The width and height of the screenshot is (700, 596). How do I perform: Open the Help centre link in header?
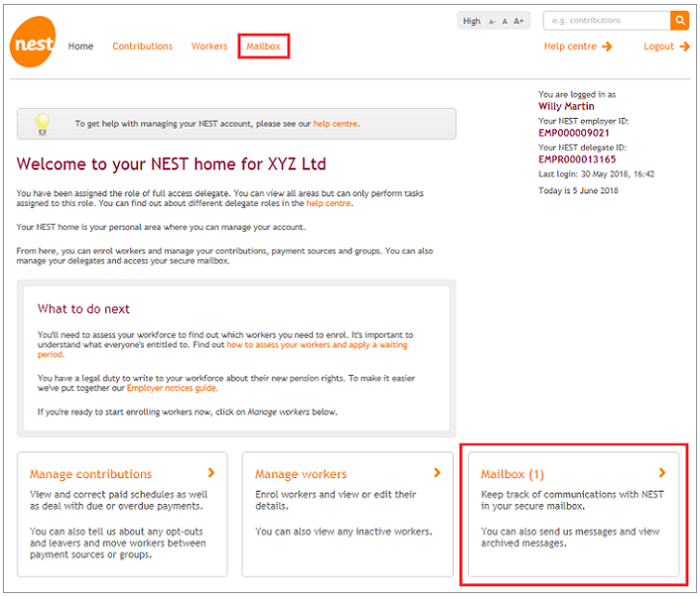click(x=570, y=46)
